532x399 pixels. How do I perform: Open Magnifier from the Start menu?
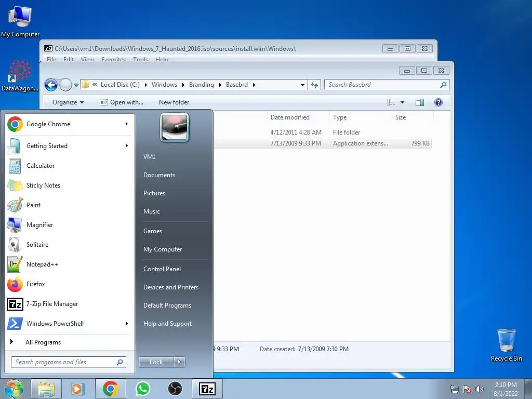70,224
